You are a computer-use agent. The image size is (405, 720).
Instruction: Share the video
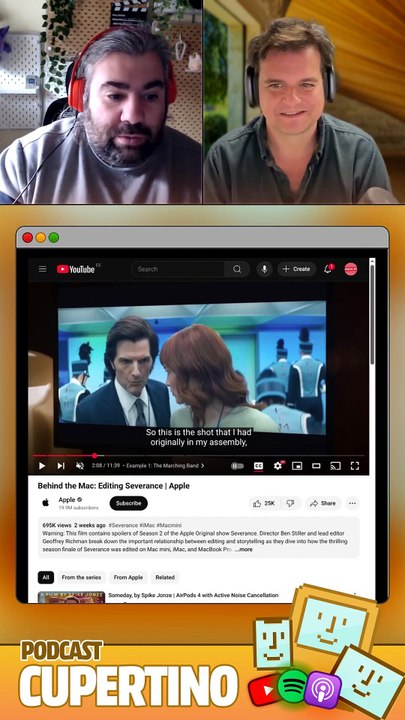pyautogui.click(x=323, y=503)
